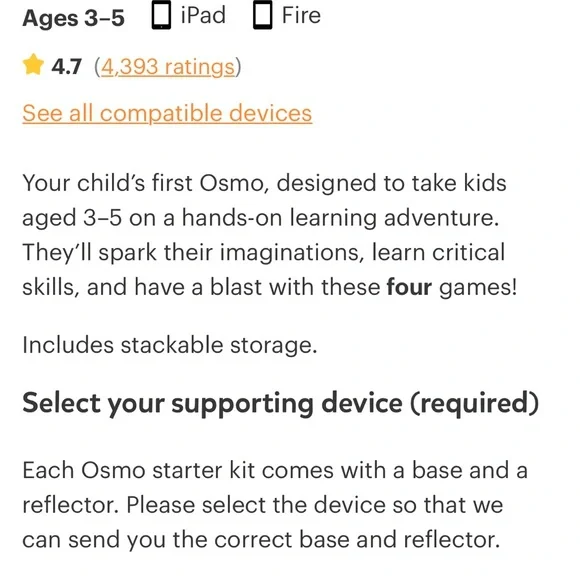This screenshot has height=580, width=580.
Task: Click the hands-on learning adventure line
Action: (260, 218)
